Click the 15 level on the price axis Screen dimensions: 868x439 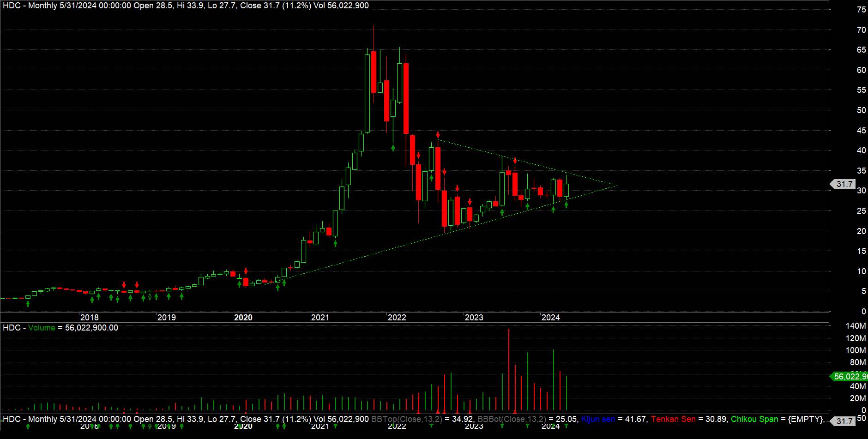pyautogui.click(x=861, y=251)
